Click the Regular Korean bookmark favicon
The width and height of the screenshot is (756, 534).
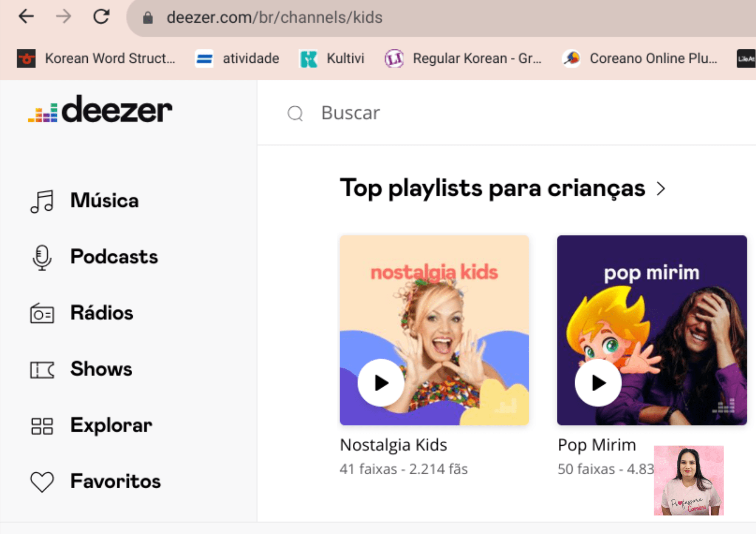point(394,59)
